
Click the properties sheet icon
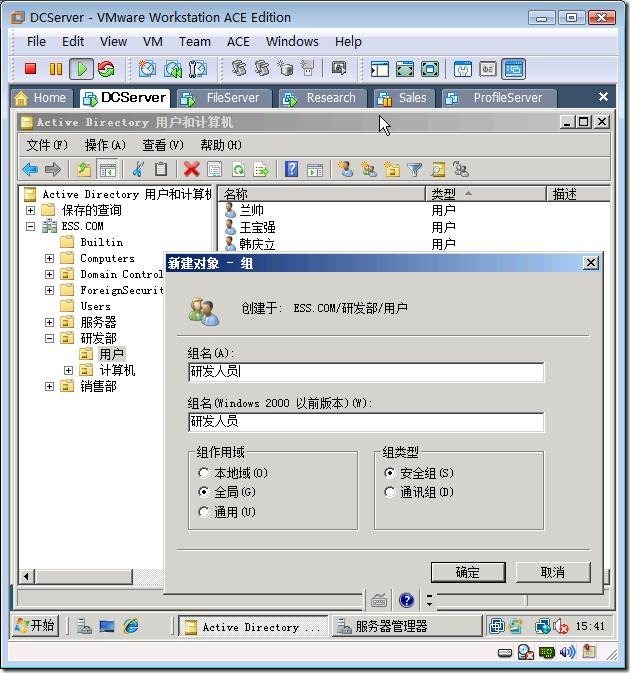[x=215, y=170]
